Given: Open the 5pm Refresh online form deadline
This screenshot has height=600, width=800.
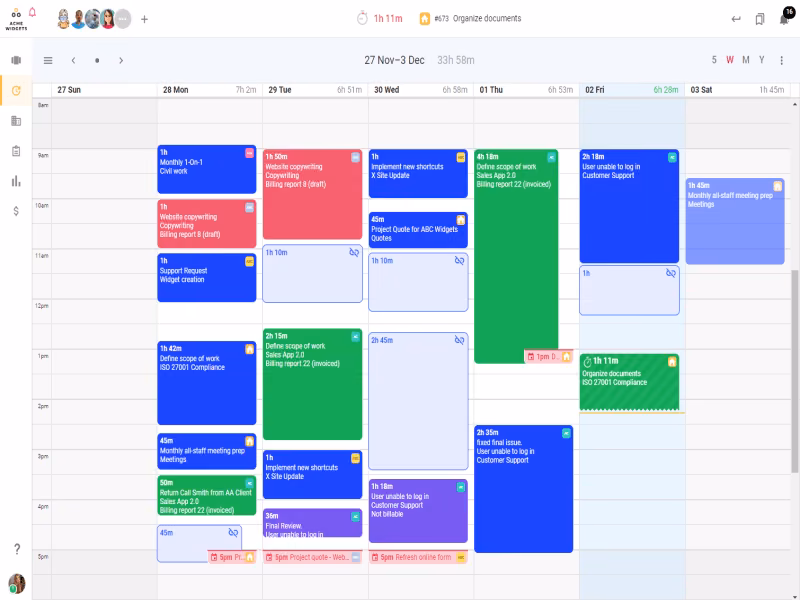Looking at the screenshot, I should tap(418, 557).
